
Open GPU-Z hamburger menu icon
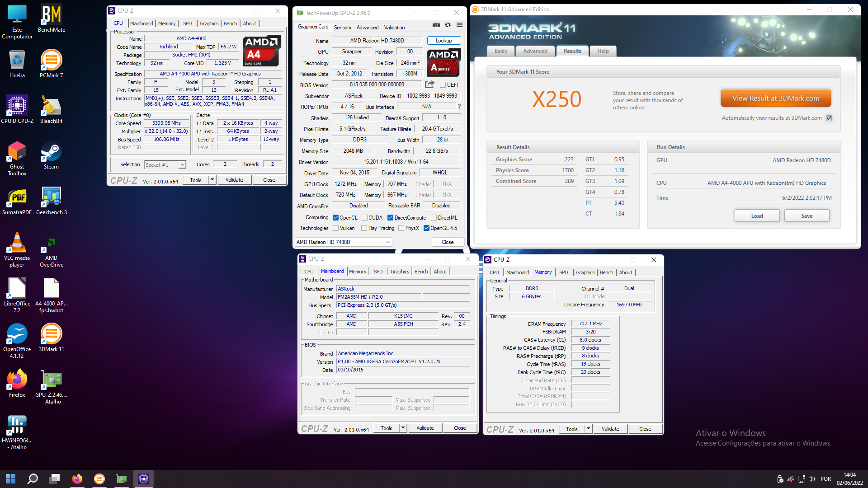pyautogui.click(x=459, y=25)
